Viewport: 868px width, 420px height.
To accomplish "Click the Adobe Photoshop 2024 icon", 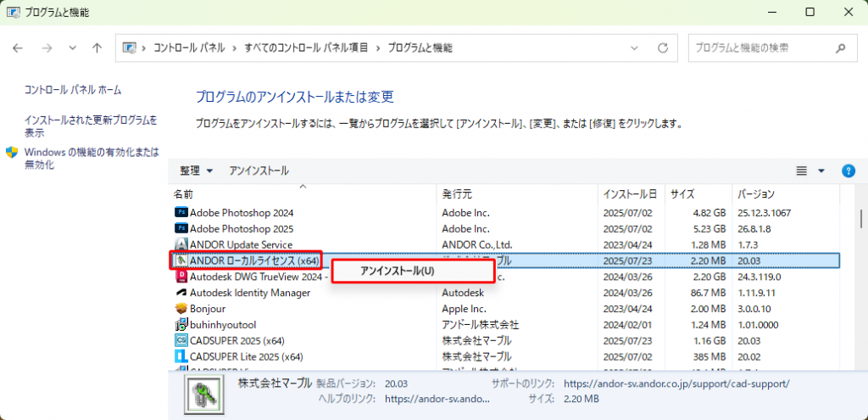I will click(181, 212).
